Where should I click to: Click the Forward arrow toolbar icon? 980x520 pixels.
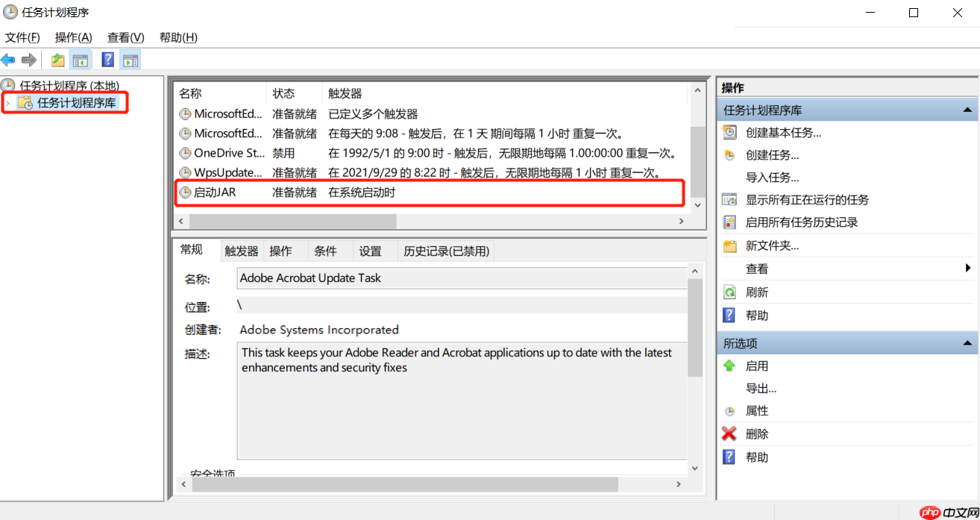point(29,60)
